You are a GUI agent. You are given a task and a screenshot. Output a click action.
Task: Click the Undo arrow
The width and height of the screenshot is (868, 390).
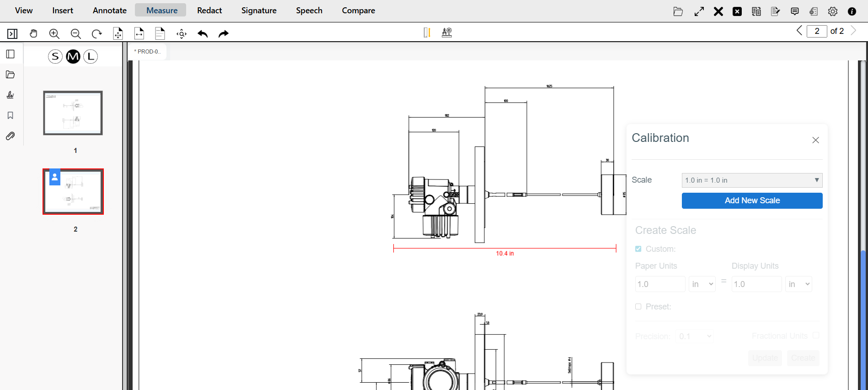203,33
